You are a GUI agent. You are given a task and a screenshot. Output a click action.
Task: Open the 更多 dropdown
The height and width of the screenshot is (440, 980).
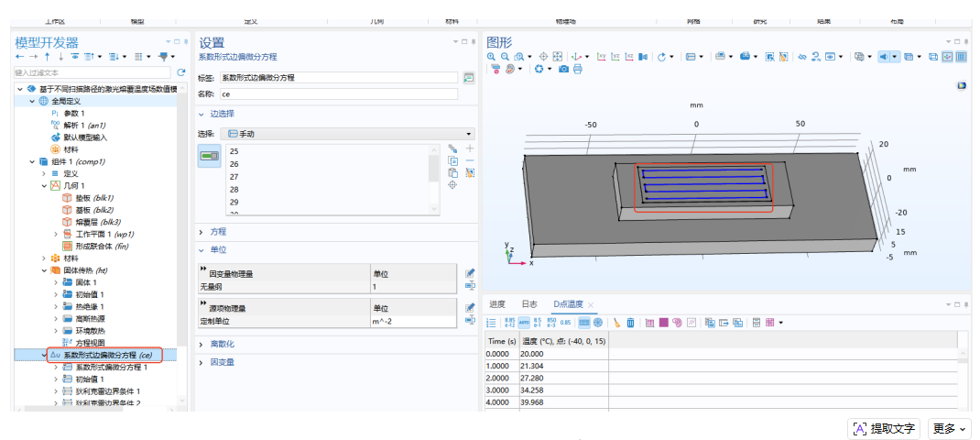(x=949, y=429)
